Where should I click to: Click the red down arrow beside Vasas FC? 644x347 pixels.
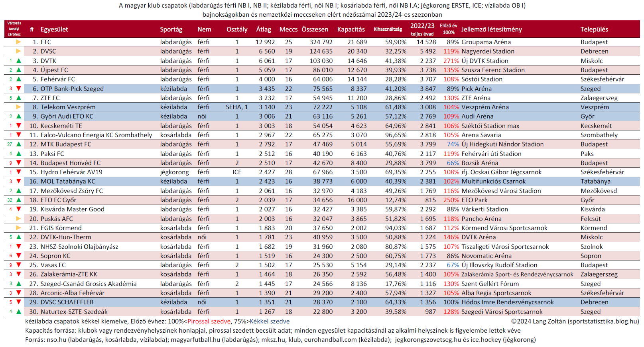click(18, 265)
